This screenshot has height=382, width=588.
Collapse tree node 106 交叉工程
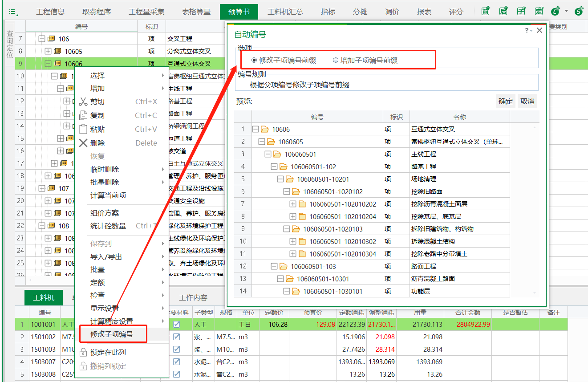(42, 39)
